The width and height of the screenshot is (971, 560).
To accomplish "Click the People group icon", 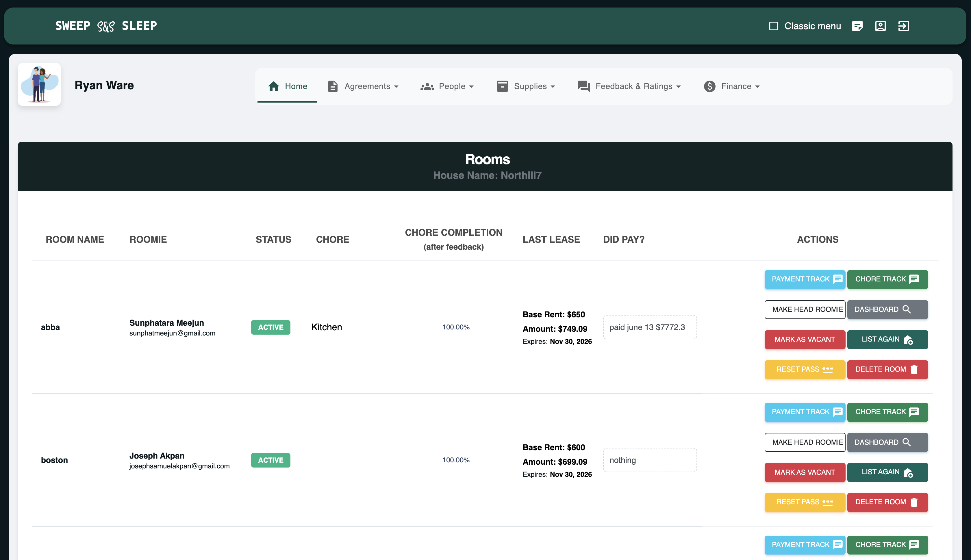I will pos(427,86).
